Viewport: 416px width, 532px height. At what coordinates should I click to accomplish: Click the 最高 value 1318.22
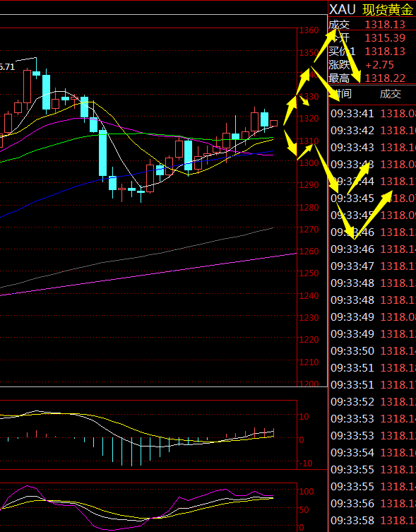pos(385,78)
